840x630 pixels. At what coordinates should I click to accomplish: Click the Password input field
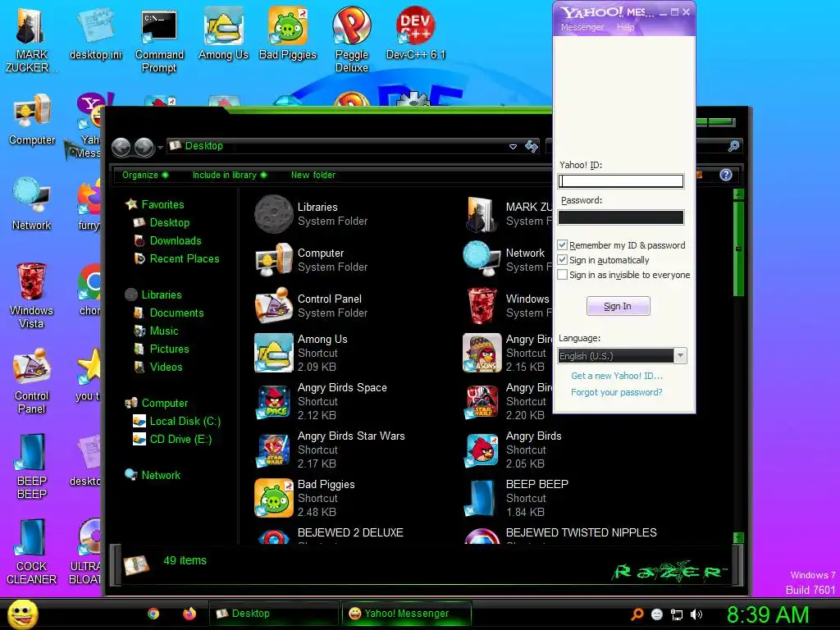tap(621, 217)
